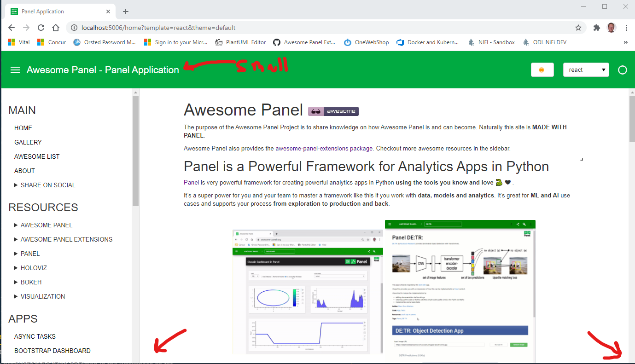635x364 pixels.
Task: Click the browser home icon
Action: 56,28
